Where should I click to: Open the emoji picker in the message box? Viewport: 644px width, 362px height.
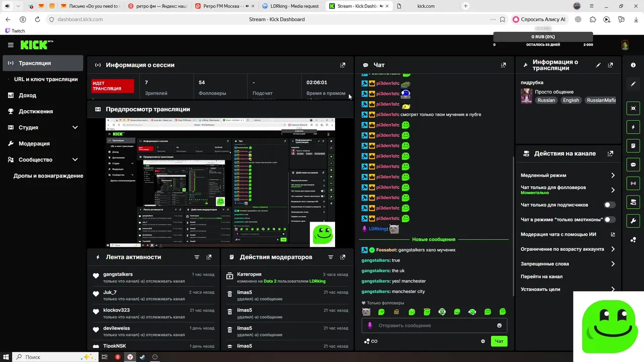[x=500, y=325]
